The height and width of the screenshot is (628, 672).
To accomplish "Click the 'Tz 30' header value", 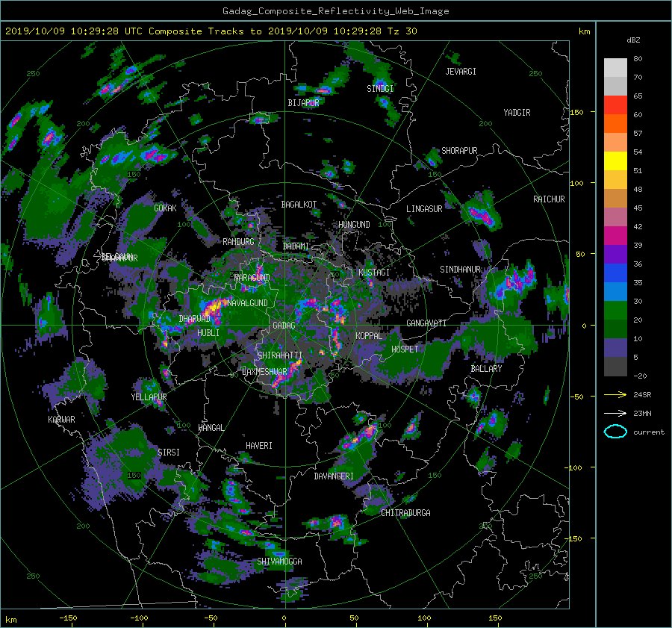I will [x=402, y=31].
